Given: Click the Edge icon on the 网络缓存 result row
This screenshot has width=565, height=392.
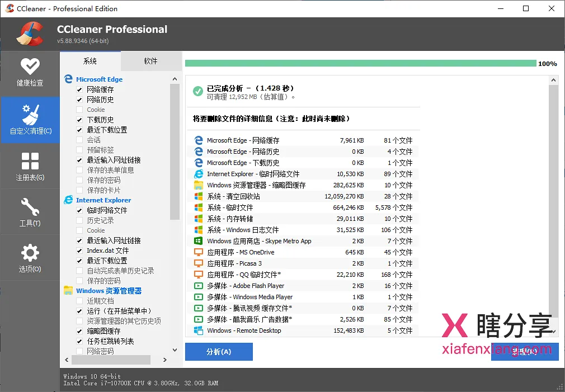Looking at the screenshot, I should tap(199, 140).
